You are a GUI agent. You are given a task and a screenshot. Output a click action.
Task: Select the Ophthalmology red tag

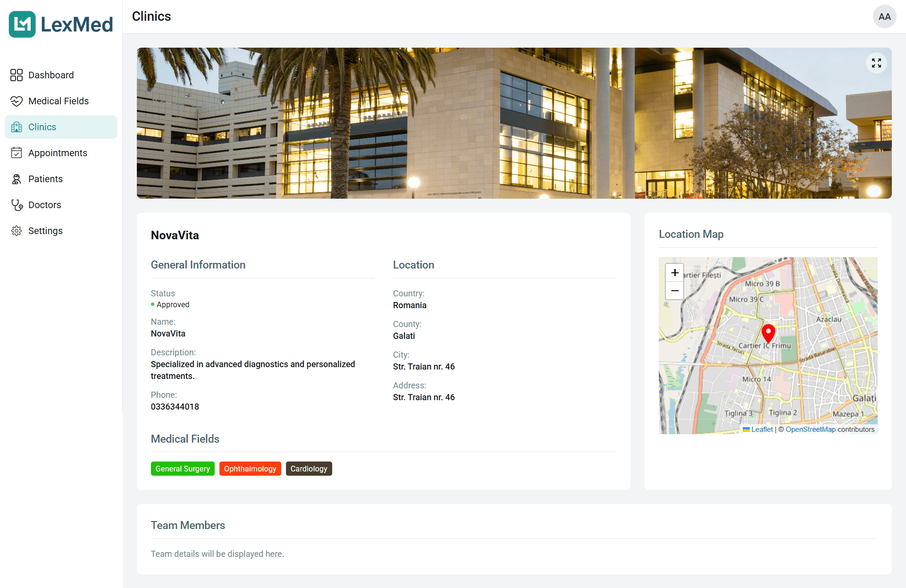250,469
